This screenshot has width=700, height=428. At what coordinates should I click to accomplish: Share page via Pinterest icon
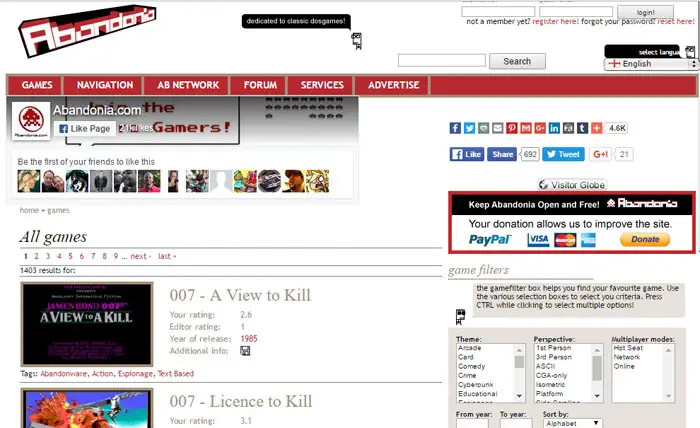click(512, 128)
